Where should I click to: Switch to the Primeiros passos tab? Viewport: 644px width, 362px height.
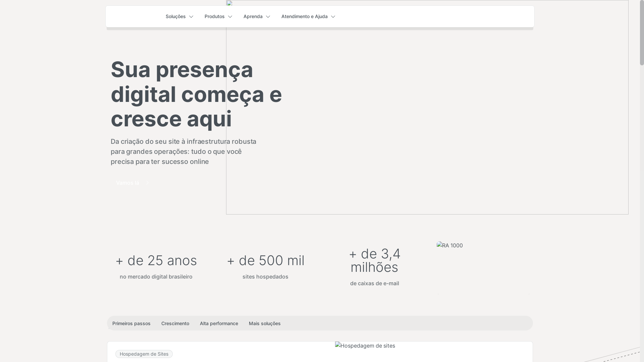131,323
